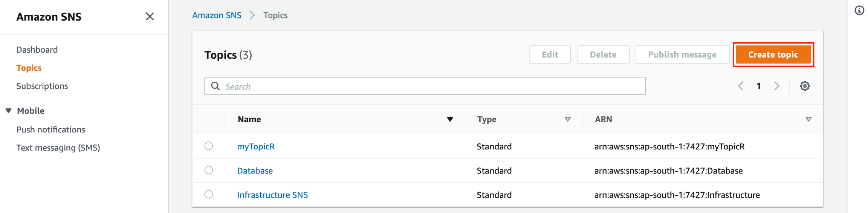Focus the topics Search field
This screenshot has width=868, height=213.
[x=425, y=86]
